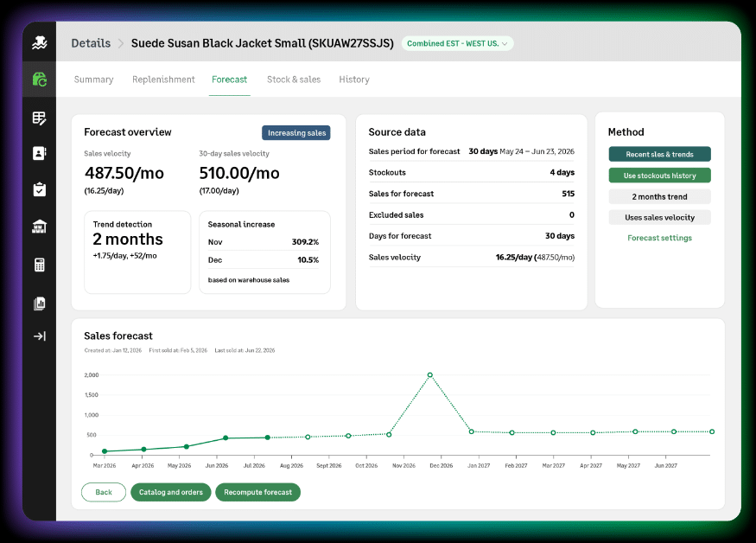Open the Combined EST - WEST US dropdown

point(457,43)
